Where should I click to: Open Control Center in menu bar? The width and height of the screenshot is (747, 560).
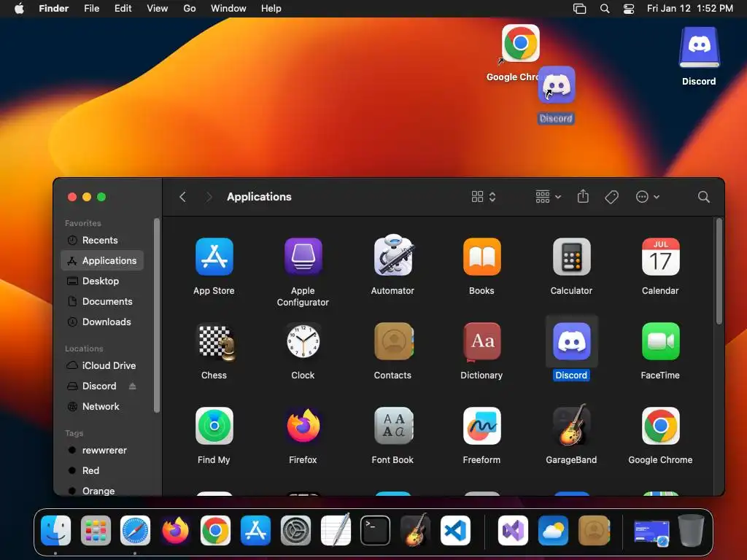pos(629,9)
